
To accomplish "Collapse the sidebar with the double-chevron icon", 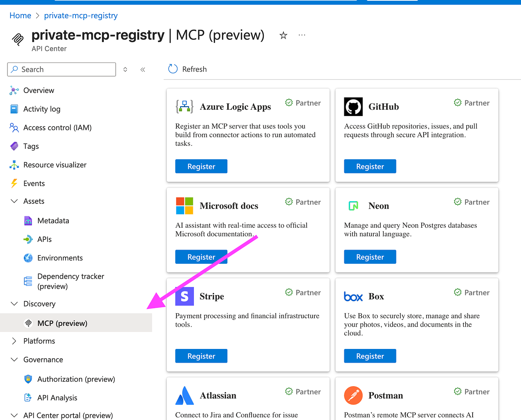I will 143,69.
